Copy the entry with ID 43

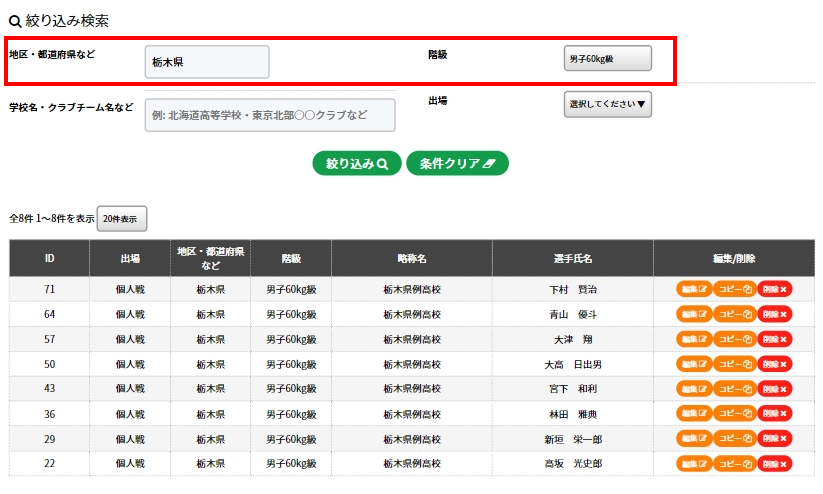tap(734, 389)
